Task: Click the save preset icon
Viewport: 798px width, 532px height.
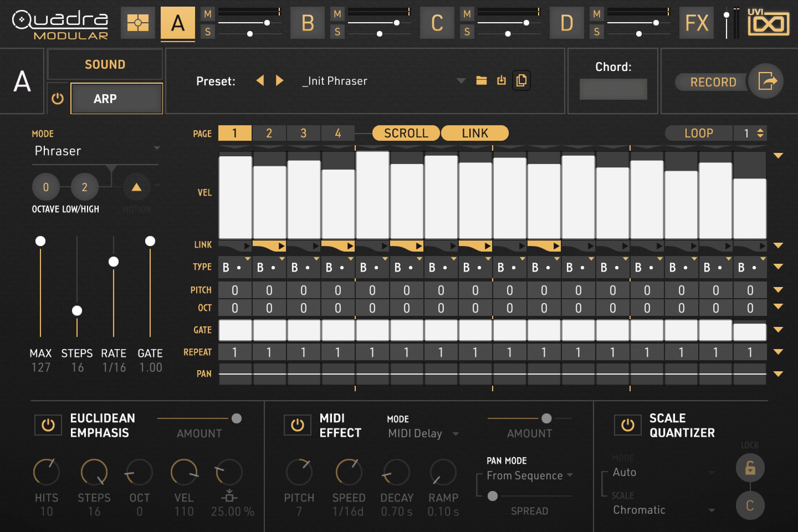Action: coord(502,81)
